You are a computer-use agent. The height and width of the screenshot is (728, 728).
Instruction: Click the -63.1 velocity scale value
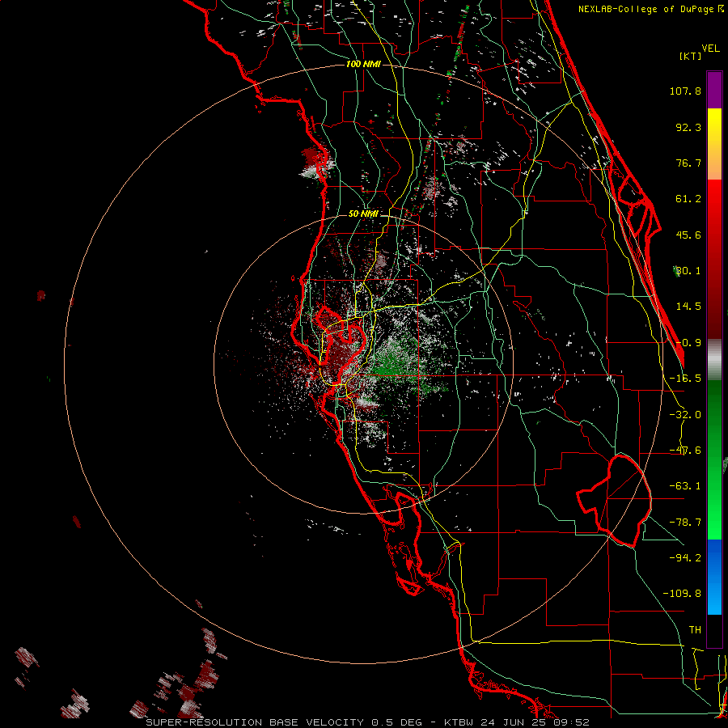(x=685, y=486)
